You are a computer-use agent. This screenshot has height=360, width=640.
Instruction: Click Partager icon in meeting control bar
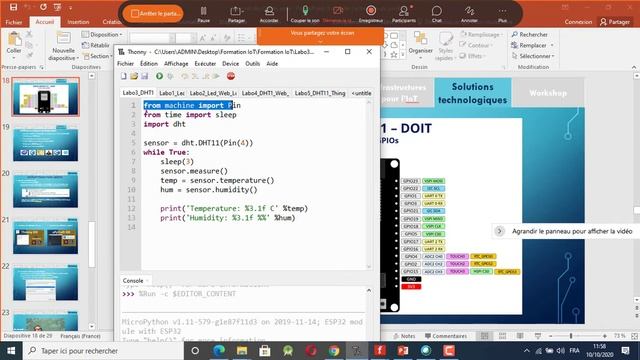(x=236, y=14)
